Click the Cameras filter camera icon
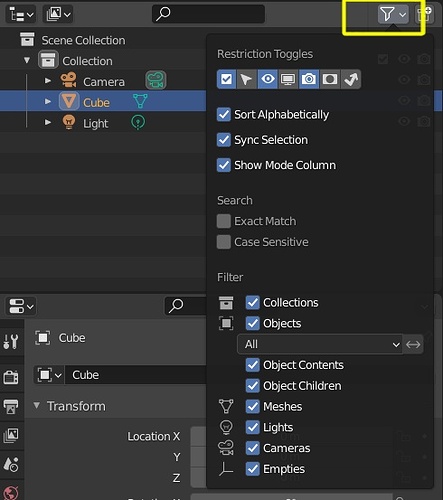The height and width of the screenshot is (500, 443). (x=226, y=448)
